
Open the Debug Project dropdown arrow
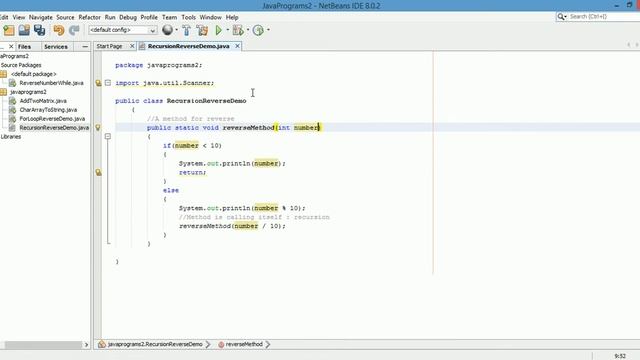point(248,30)
